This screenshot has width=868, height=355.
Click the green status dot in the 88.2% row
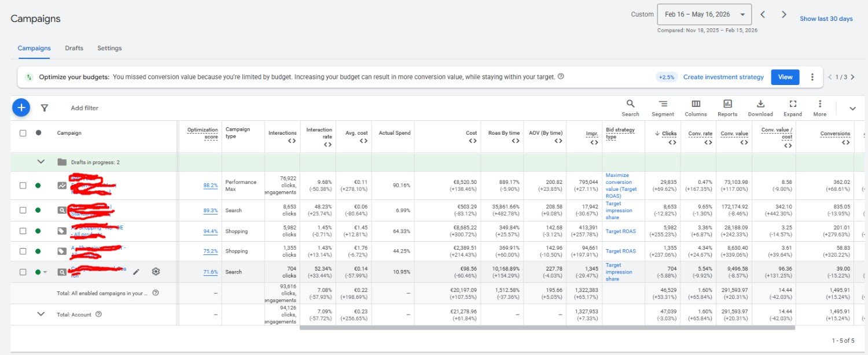click(38, 186)
